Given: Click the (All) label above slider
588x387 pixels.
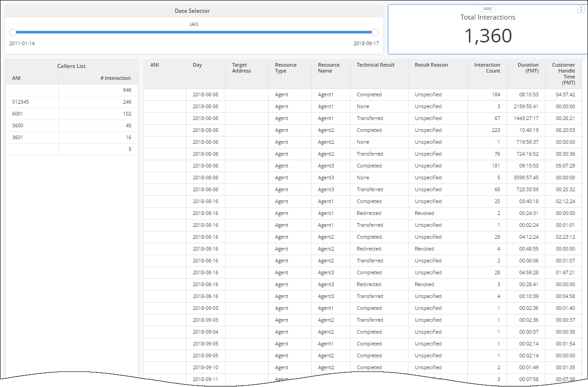Looking at the screenshot, I should click(194, 24).
